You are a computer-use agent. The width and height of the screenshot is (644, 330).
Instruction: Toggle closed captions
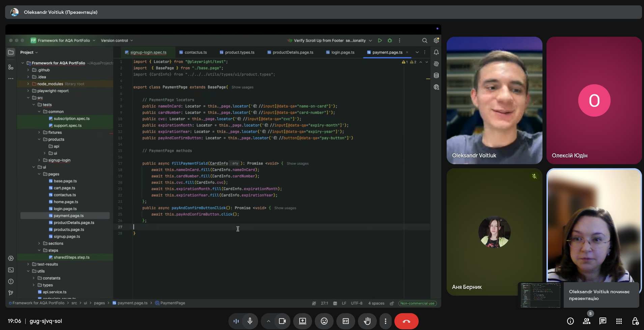pyautogui.click(x=346, y=321)
